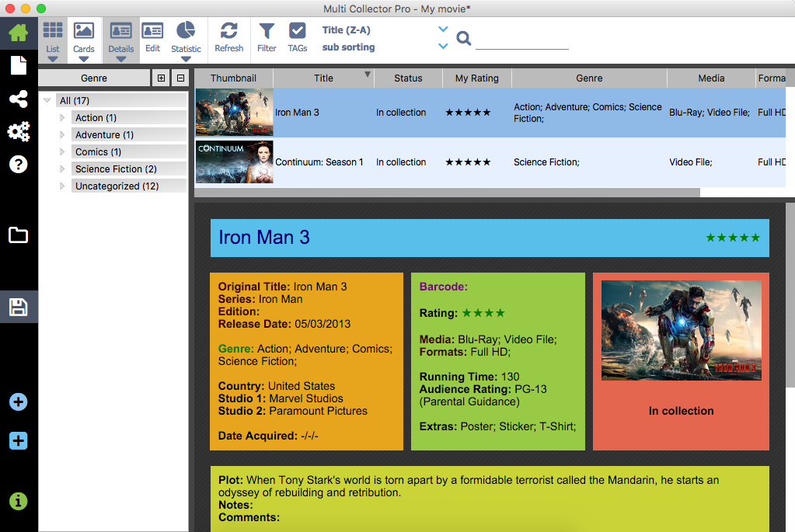
Task: Click the search magnifier icon
Action: pos(463,38)
